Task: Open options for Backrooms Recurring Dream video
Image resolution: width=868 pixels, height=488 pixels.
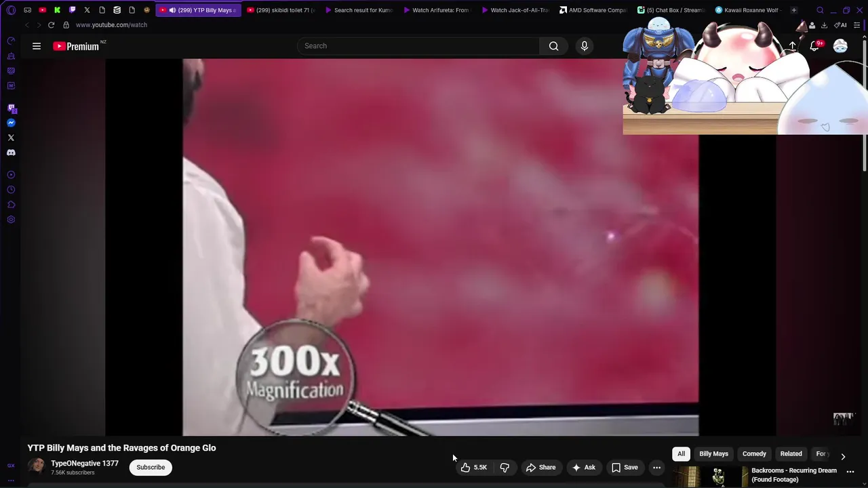Action: (850, 472)
